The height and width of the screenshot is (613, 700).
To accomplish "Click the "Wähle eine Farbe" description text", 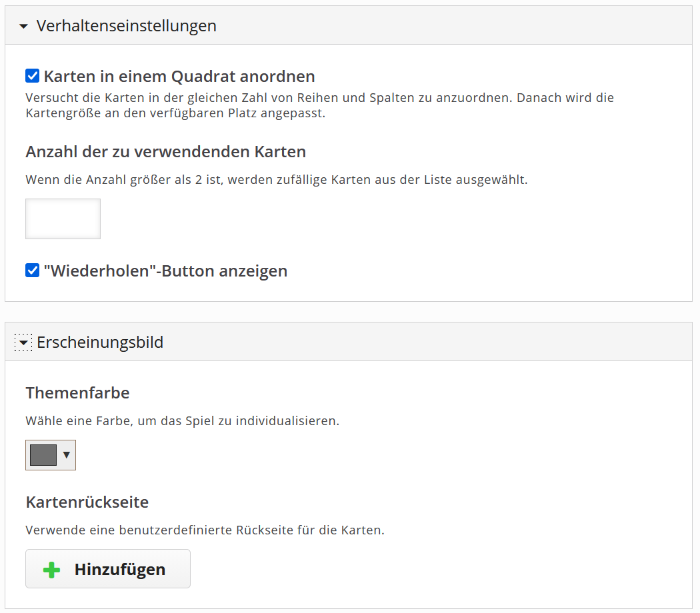I will (x=182, y=421).
